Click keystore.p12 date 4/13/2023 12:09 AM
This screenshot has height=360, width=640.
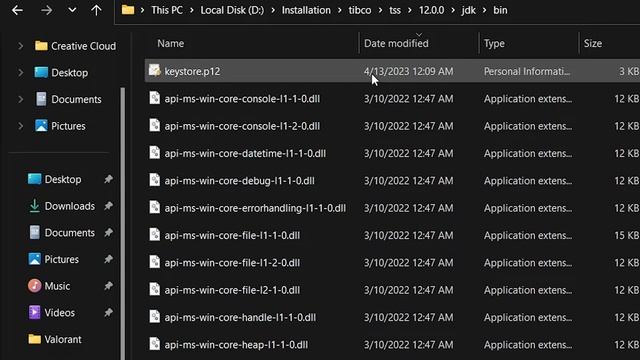tap(408, 71)
